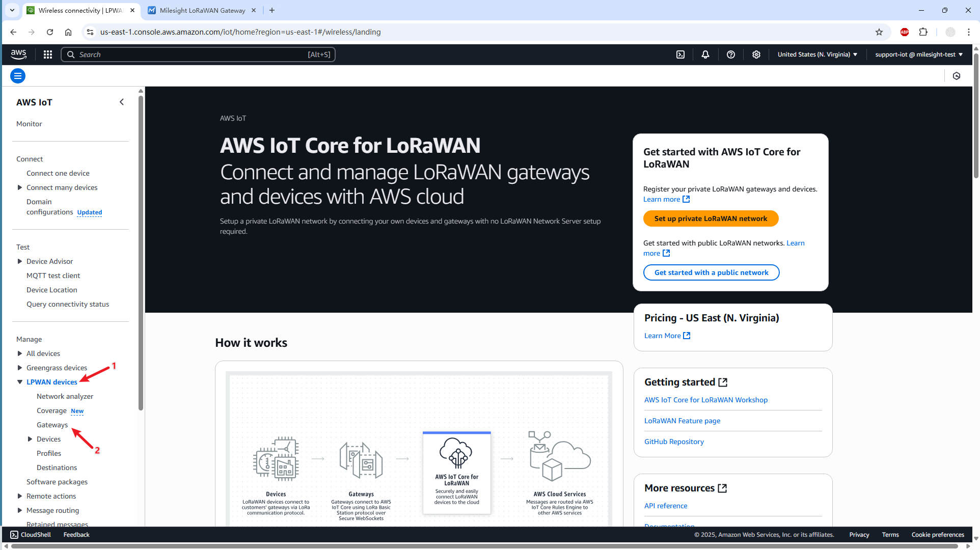Expand the All devices tree item
The image size is (980, 550).
20,353
